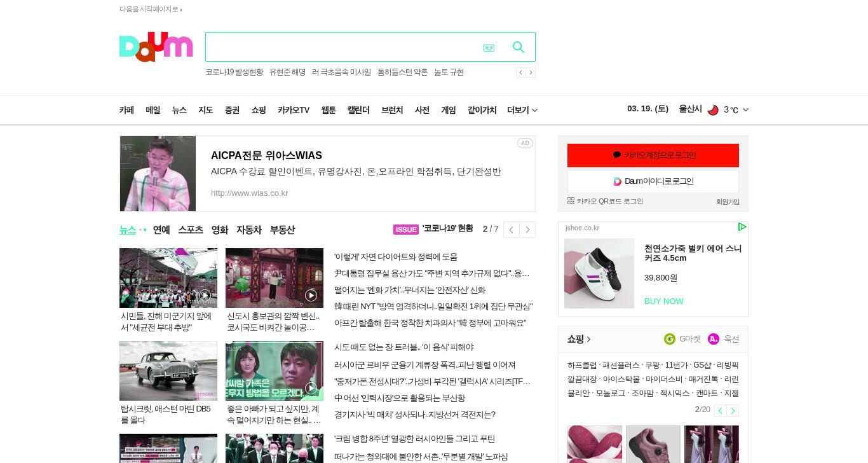Open '코로나19' 현황 issue link
Screen dimensions: 868x463
[x=448, y=228]
